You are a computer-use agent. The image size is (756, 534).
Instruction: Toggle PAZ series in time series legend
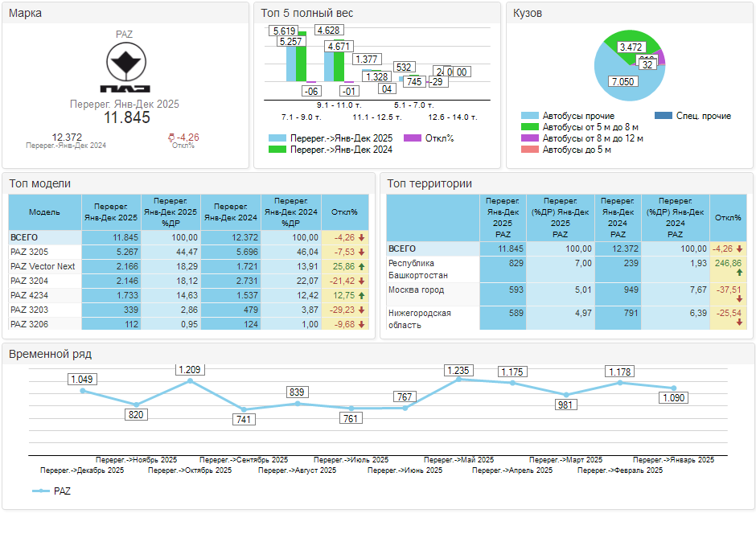point(51,491)
